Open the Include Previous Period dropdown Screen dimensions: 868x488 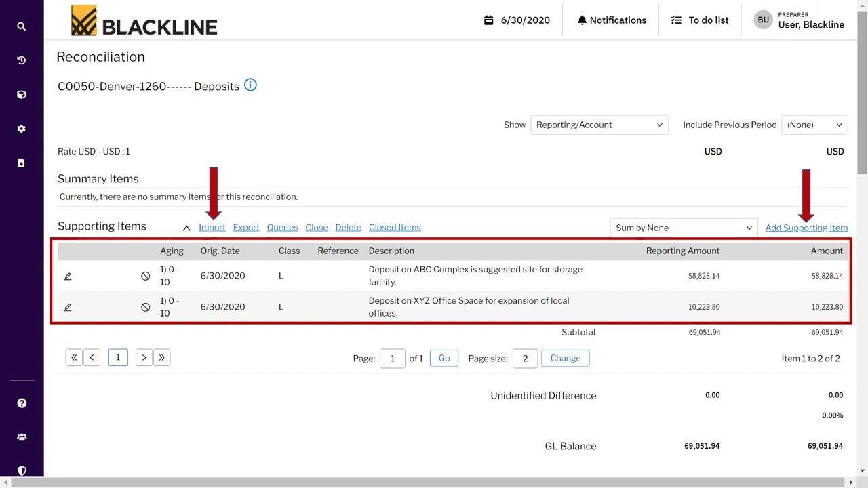click(x=814, y=125)
